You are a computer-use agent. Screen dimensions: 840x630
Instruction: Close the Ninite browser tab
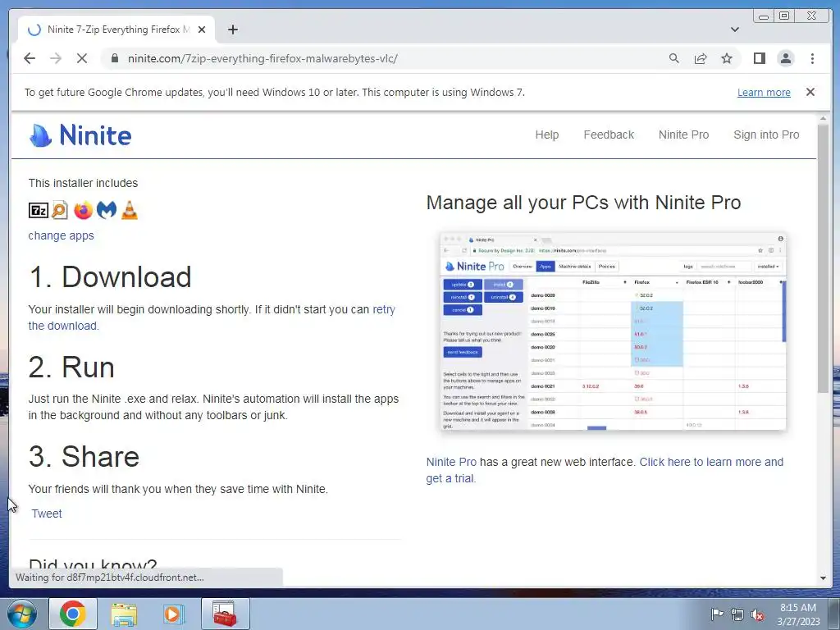[x=202, y=30]
